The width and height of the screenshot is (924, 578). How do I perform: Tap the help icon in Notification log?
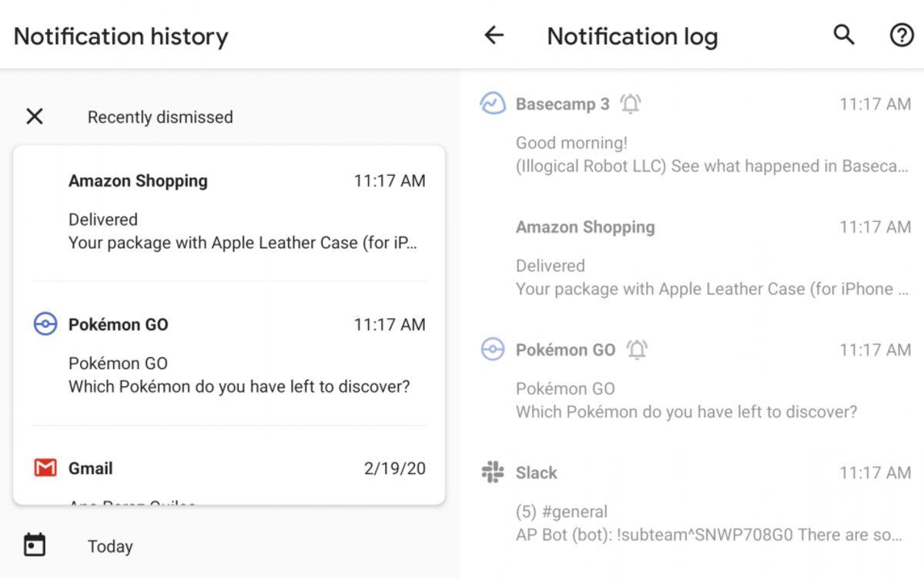(x=901, y=35)
